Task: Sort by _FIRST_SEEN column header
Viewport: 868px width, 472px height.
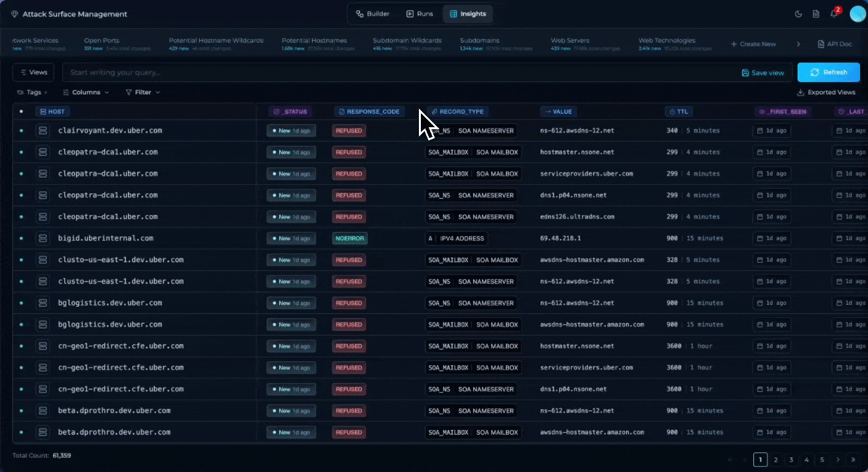Action: [783, 111]
